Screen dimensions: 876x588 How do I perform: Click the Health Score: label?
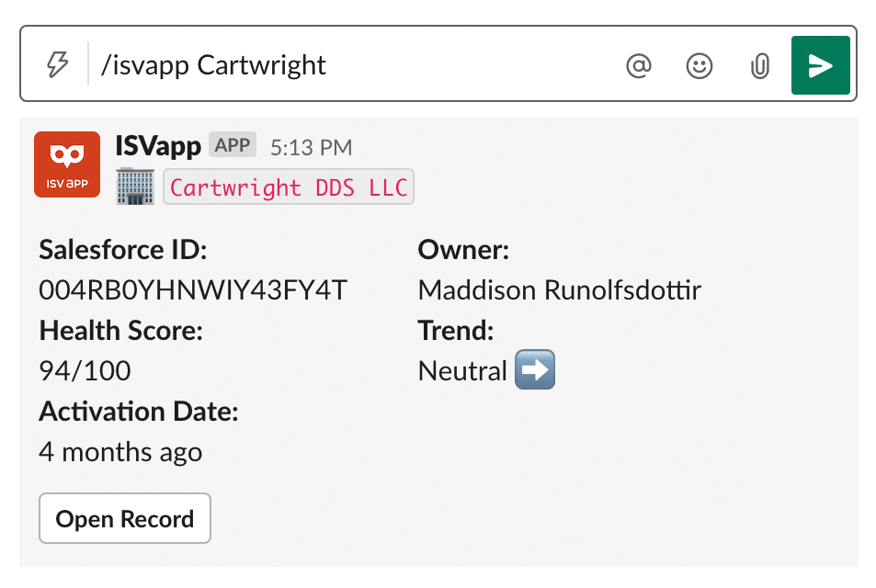tap(120, 331)
